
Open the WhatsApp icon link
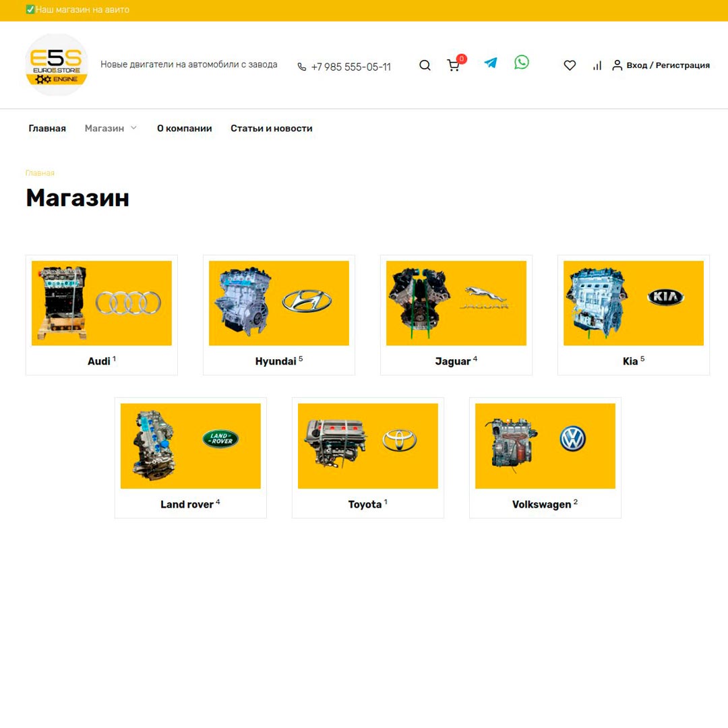point(521,62)
